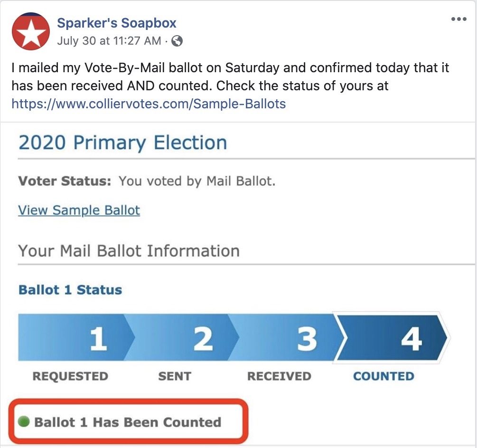
Task: Select the 2020 Primary Election heading
Action: pyautogui.click(x=122, y=142)
